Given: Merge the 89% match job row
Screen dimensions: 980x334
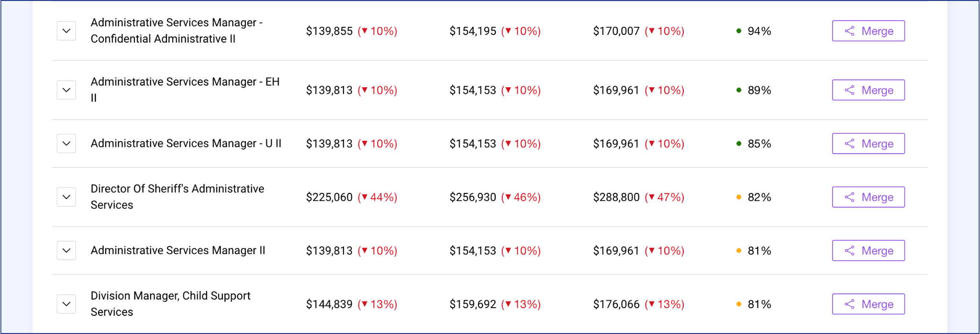Looking at the screenshot, I should [x=869, y=90].
